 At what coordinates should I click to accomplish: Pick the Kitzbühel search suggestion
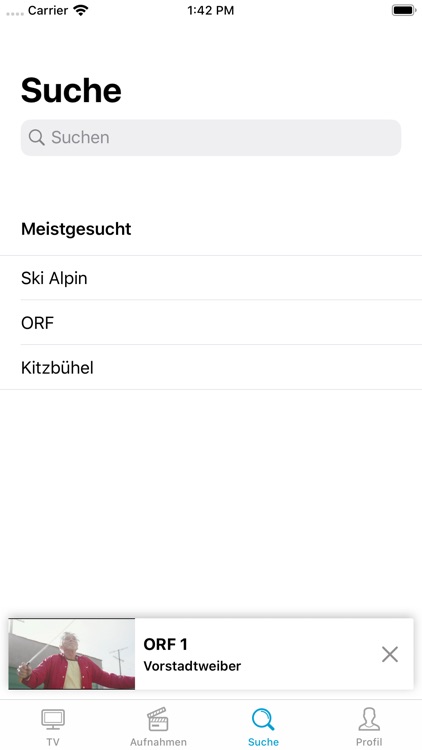click(211, 367)
